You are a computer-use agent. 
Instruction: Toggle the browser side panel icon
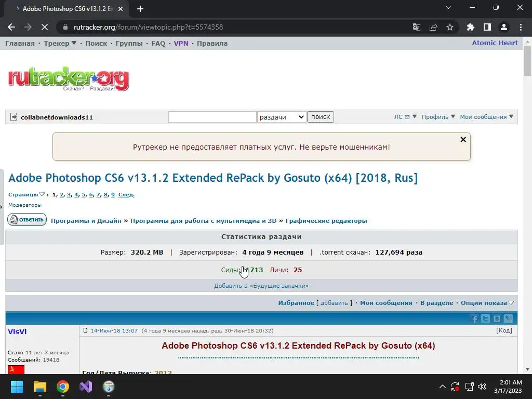click(487, 27)
